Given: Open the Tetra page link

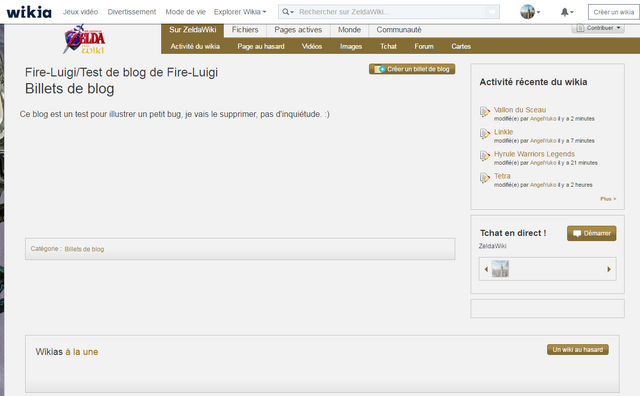Looking at the screenshot, I should click(x=502, y=176).
